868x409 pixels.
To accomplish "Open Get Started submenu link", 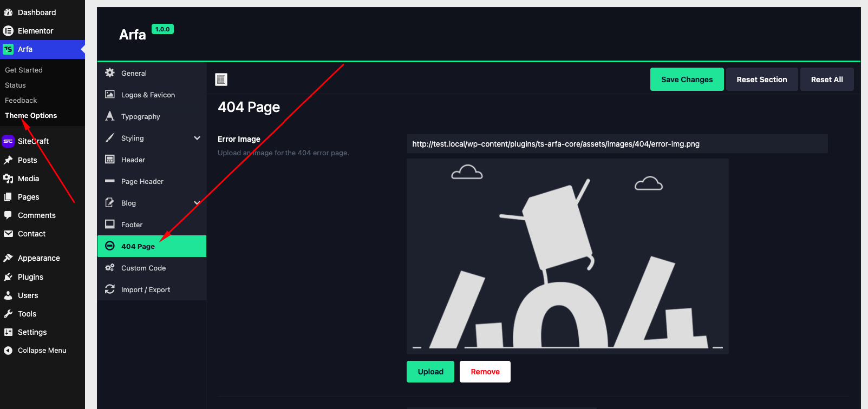I will (24, 70).
